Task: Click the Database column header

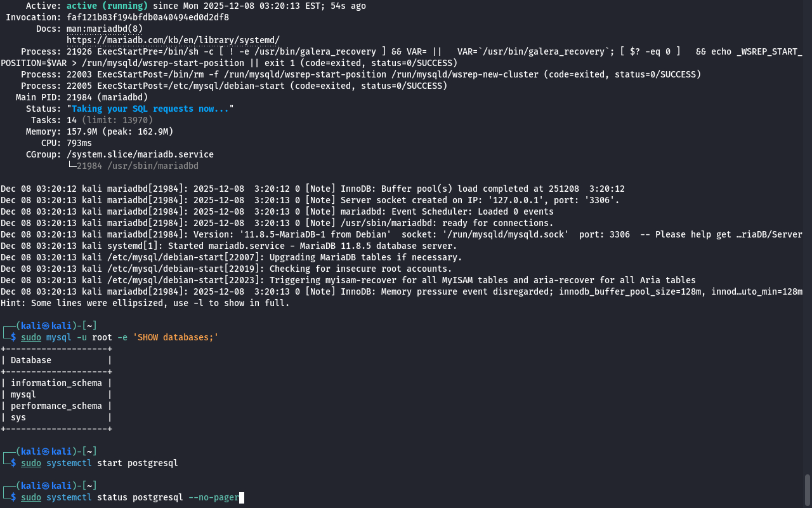Action: pyautogui.click(x=31, y=360)
